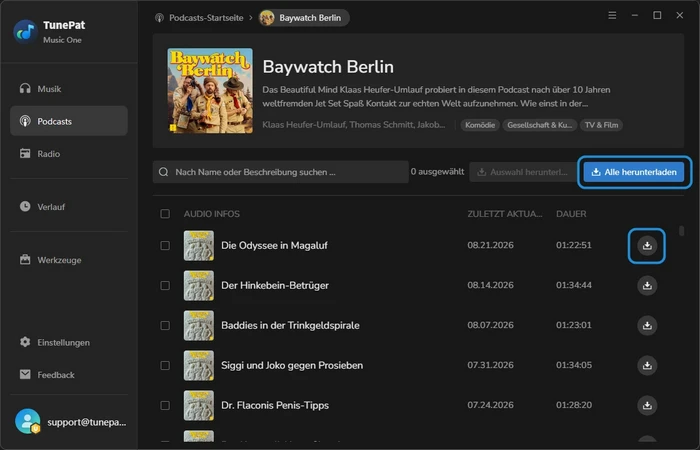Download the Dr. Flaconis Penis-Tipps episode
The width and height of the screenshot is (700, 450).
coord(647,405)
